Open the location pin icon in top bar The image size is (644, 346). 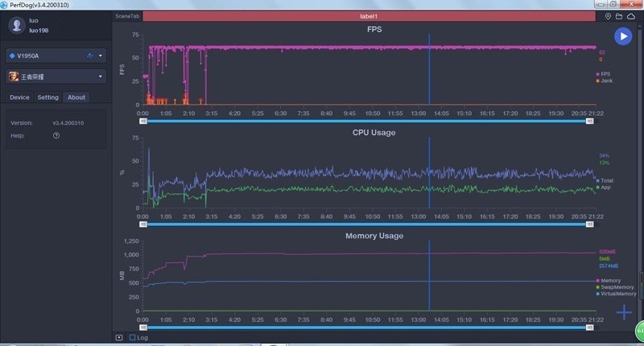click(x=608, y=16)
